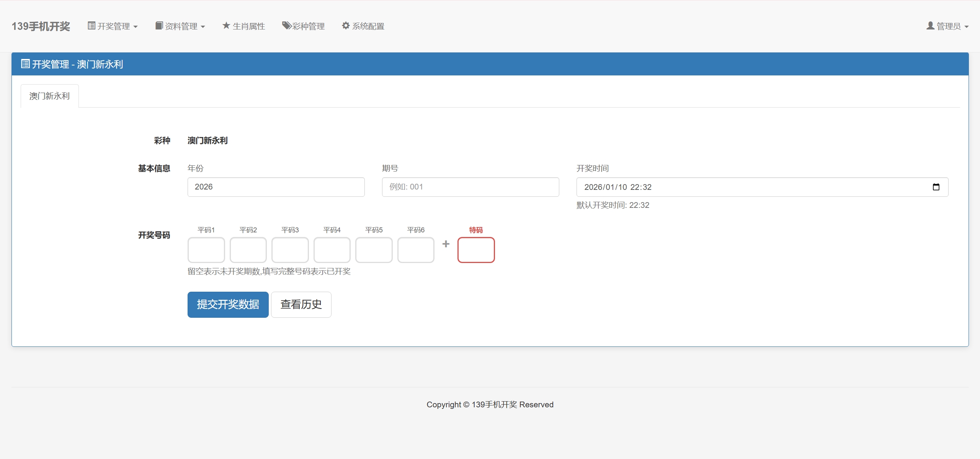
Task: Click the book icon beside 资料管理
Action: (159, 26)
